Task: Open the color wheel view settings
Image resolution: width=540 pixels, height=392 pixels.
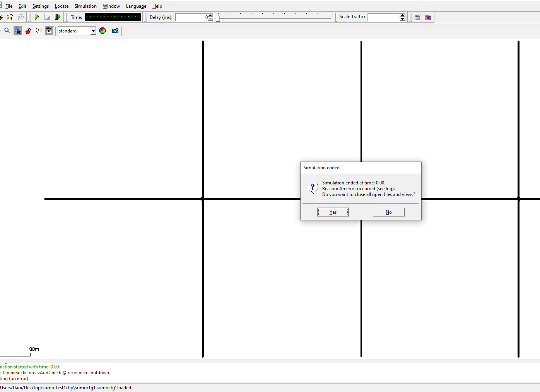Action: click(103, 31)
